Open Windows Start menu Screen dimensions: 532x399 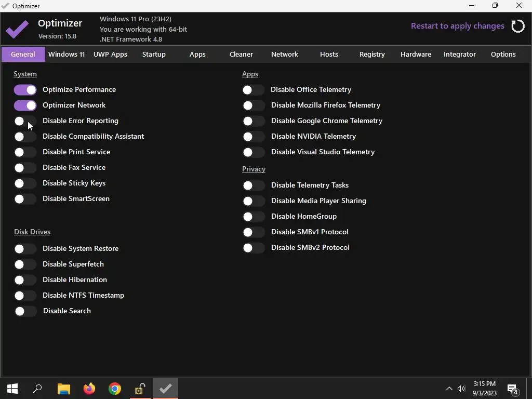12,389
